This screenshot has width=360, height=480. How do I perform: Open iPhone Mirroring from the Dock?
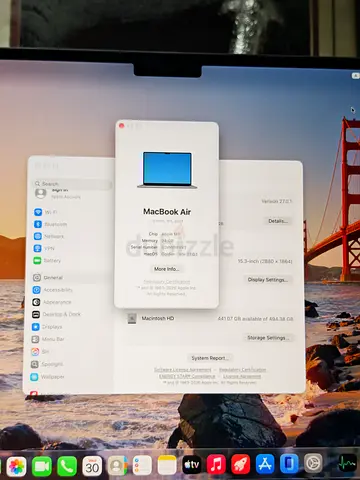point(289,463)
